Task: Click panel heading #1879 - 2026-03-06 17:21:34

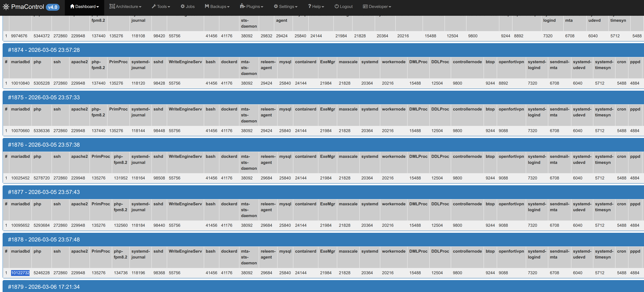Action: (x=44, y=287)
